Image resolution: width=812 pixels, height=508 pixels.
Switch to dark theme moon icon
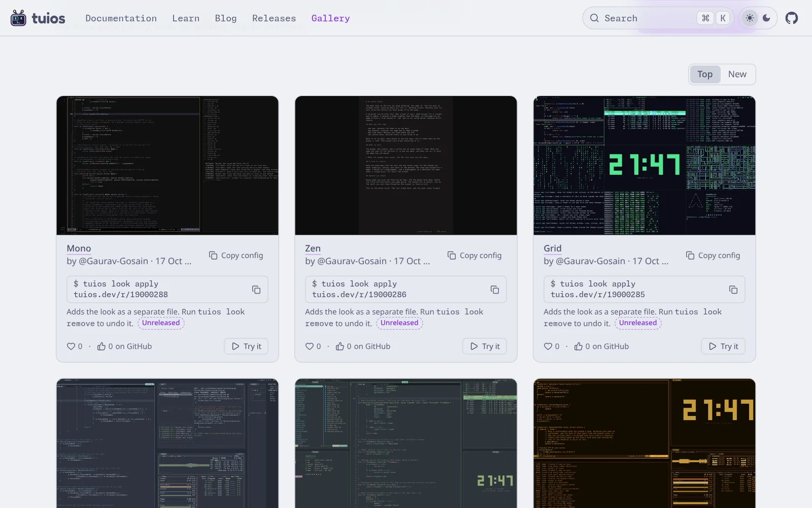(766, 18)
